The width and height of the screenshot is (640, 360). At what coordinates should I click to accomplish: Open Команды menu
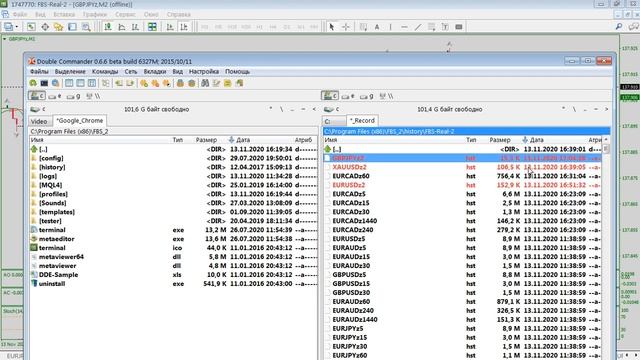point(105,71)
